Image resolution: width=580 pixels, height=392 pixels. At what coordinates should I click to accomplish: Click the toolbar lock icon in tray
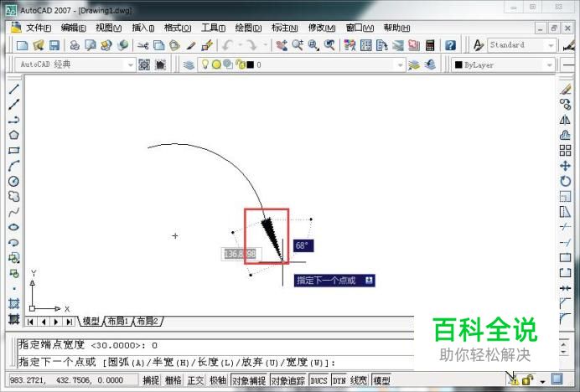point(527,379)
